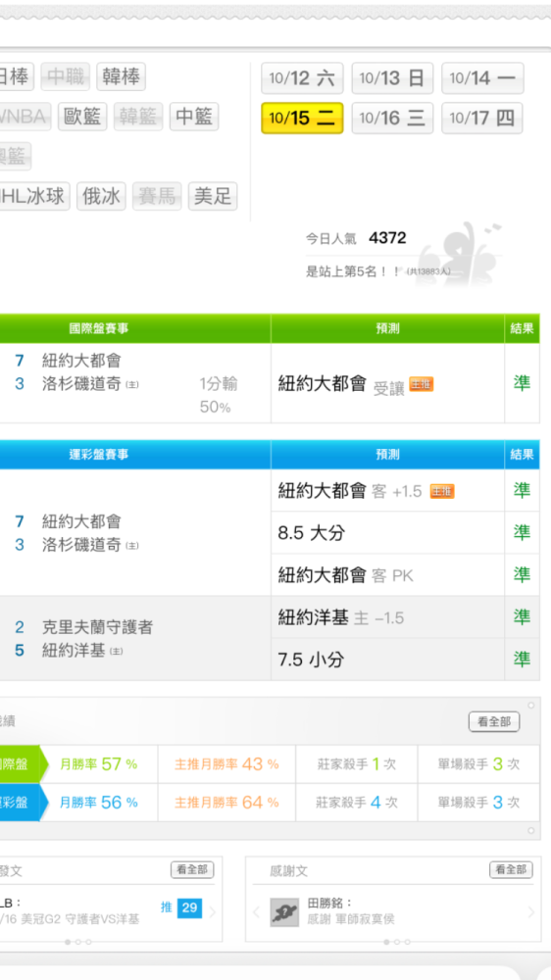The height and width of the screenshot is (980, 551).
Task: Select the 10/16 三 date button
Action: coord(392,119)
